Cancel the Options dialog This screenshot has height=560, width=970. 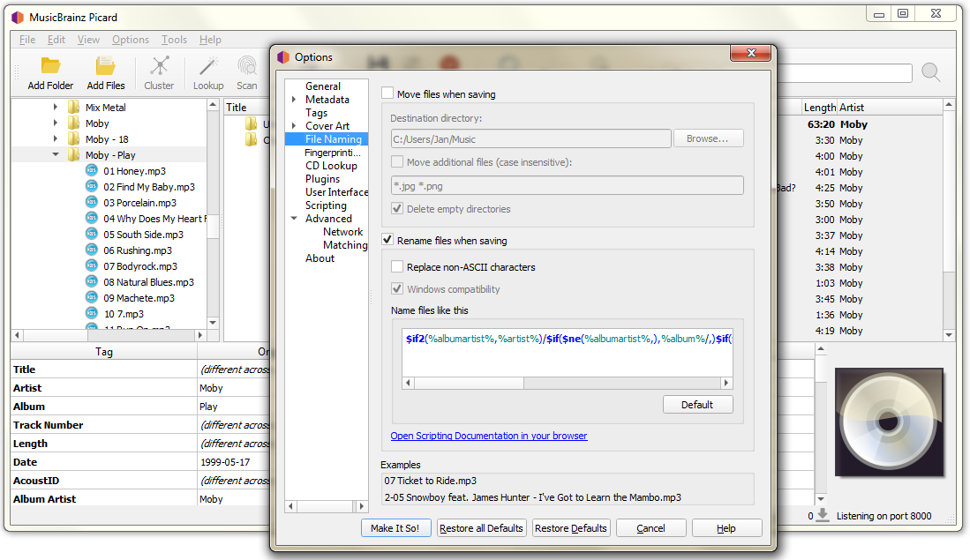650,528
